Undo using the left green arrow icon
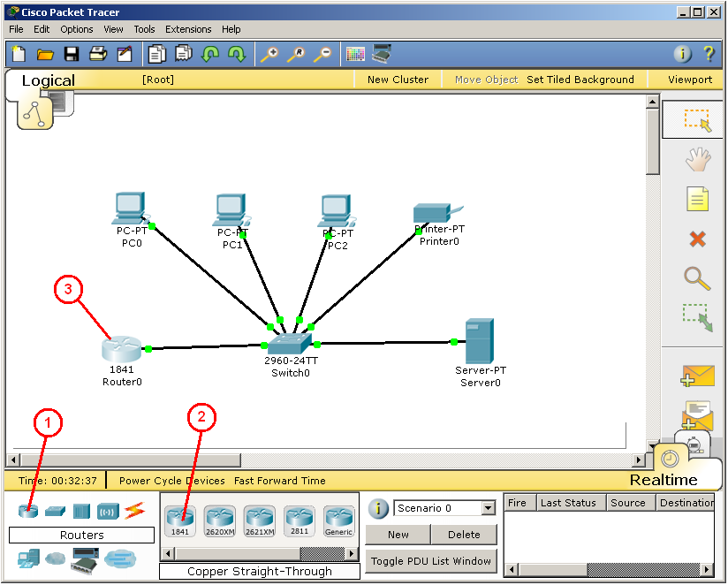Image resolution: width=728 pixels, height=585 pixels. pos(210,54)
